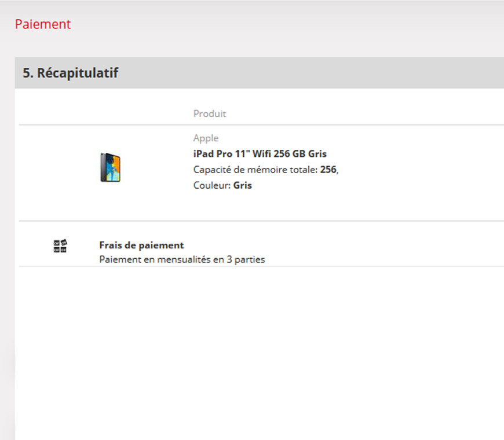504x440 pixels.
Task: Click the Capacité de mémoire totale line
Action: (266, 170)
